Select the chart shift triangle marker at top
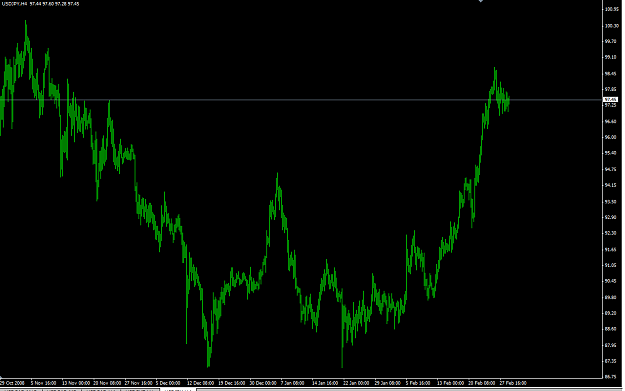 click(481, 1)
